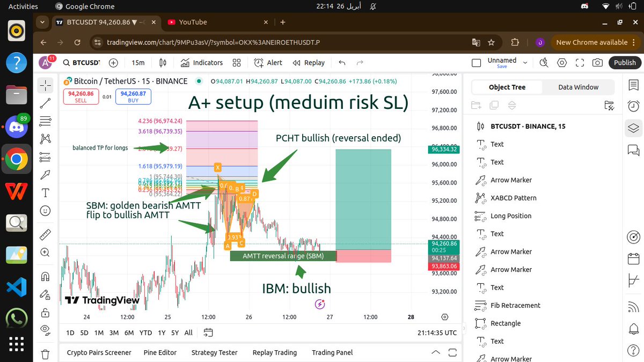Create a new Alert
This screenshot has width=644, height=362.
(268, 63)
